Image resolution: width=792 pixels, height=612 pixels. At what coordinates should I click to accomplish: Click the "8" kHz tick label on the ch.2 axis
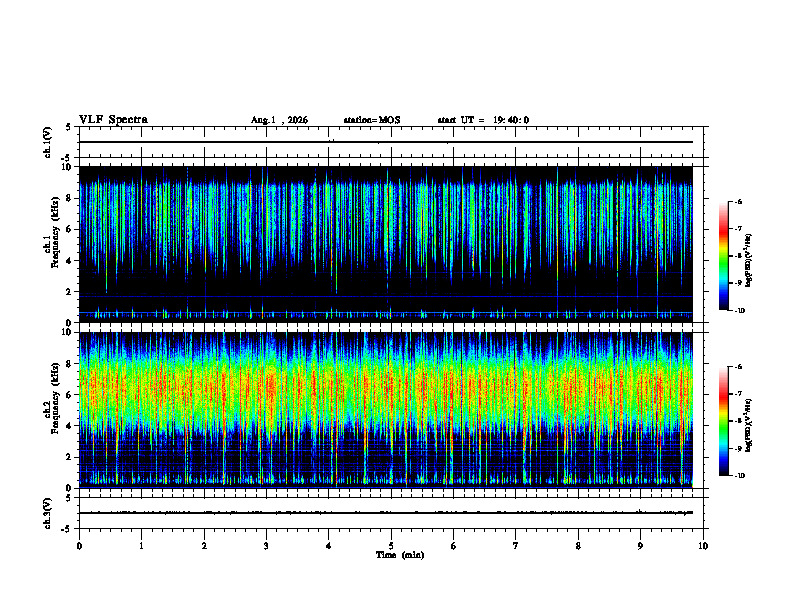(70, 364)
